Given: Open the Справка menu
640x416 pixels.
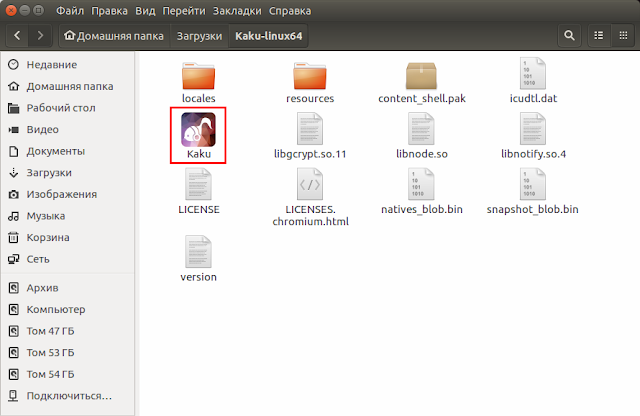Looking at the screenshot, I should click(x=290, y=11).
